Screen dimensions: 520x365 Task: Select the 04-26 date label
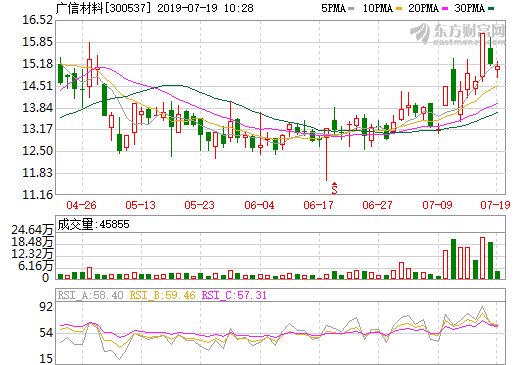[x=81, y=205]
